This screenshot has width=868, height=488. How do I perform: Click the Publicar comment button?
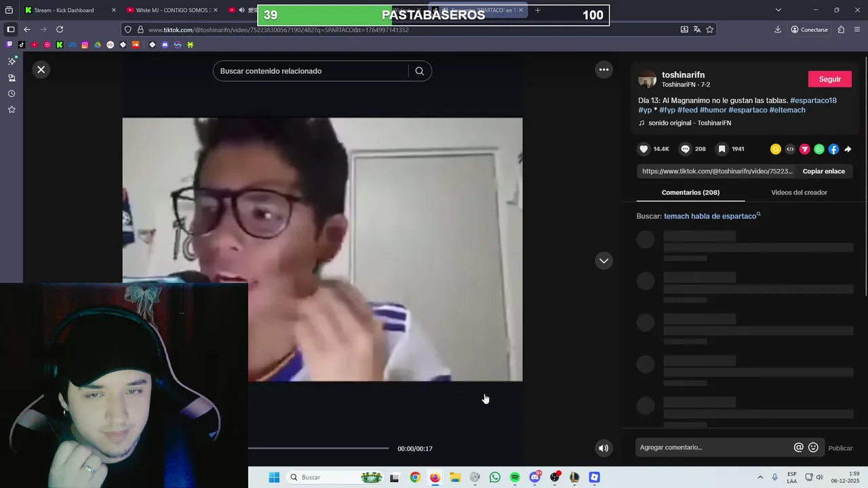pyautogui.click(x=840, y=448)
